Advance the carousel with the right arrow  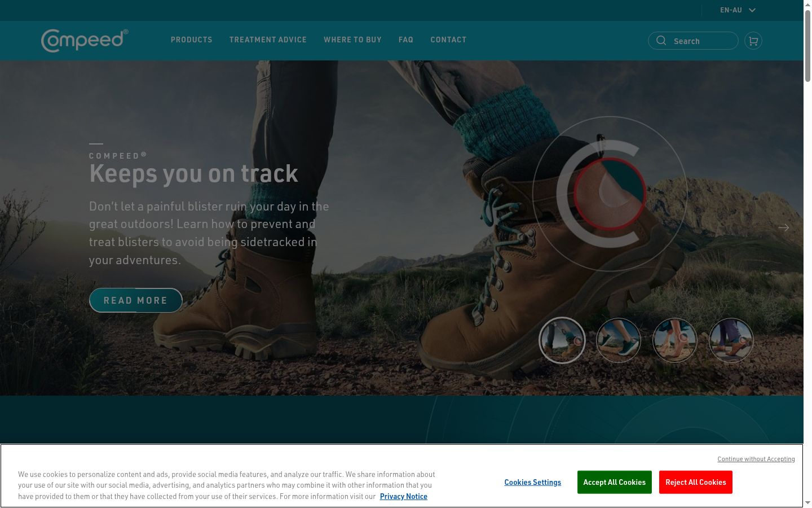783,227
